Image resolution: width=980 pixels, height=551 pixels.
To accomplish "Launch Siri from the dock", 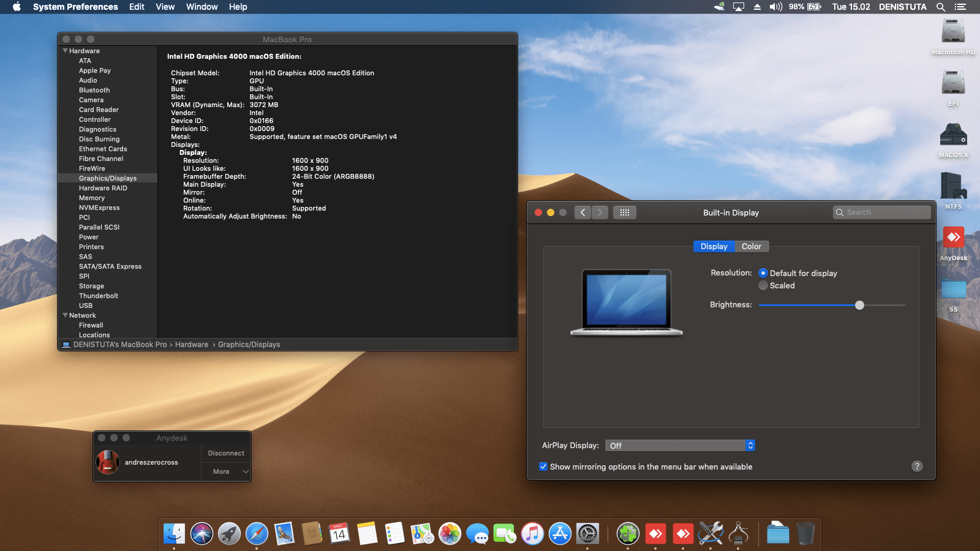I will click(202, 534).
